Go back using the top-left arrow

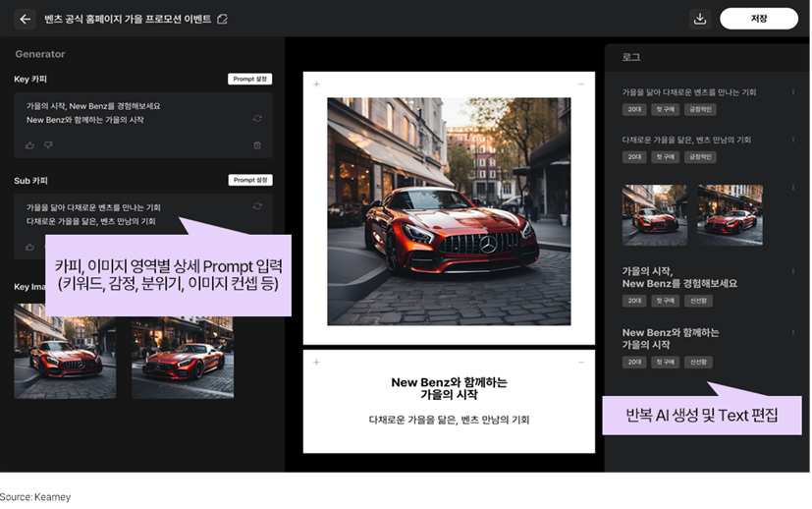pos(25,20)
